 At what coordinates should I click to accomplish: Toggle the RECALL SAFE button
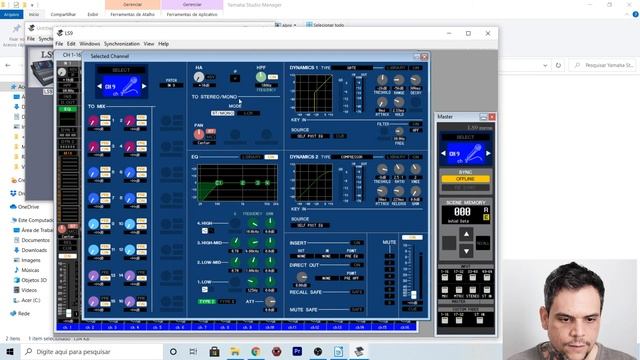[357, 292]
